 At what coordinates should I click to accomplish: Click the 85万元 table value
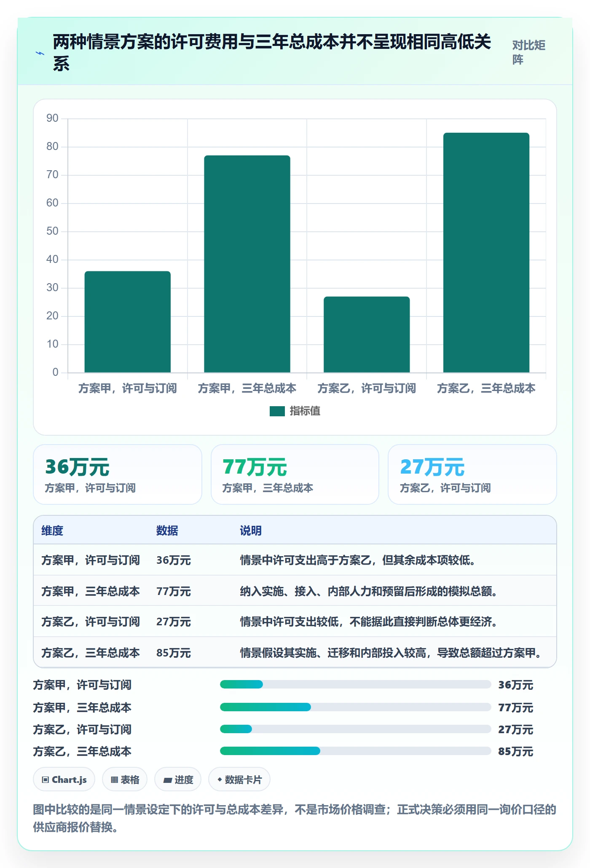click(x=174, y=653)
